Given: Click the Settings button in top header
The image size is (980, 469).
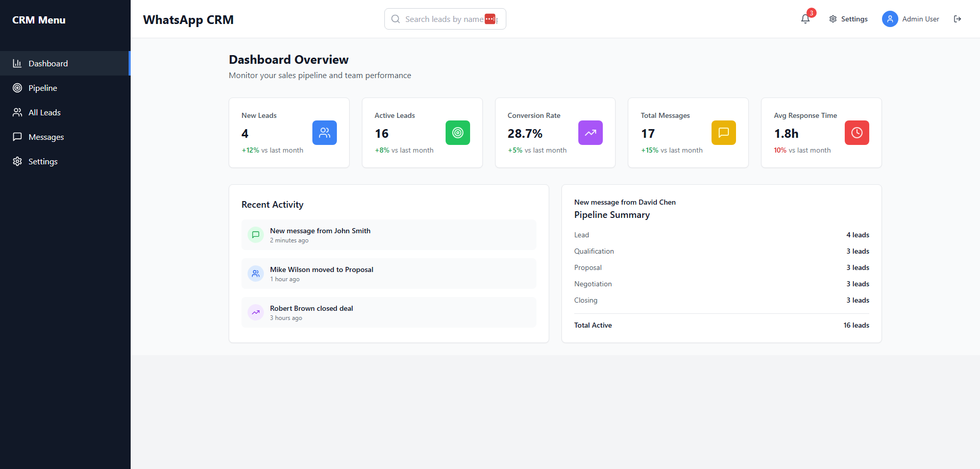Looking at the screenshot, I should [x=848, y=19].
